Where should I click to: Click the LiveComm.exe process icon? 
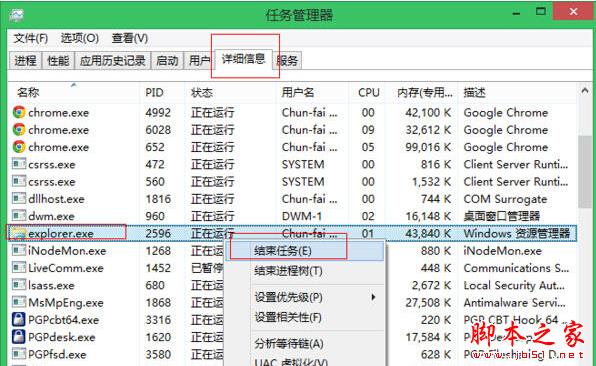coord(19,268)
